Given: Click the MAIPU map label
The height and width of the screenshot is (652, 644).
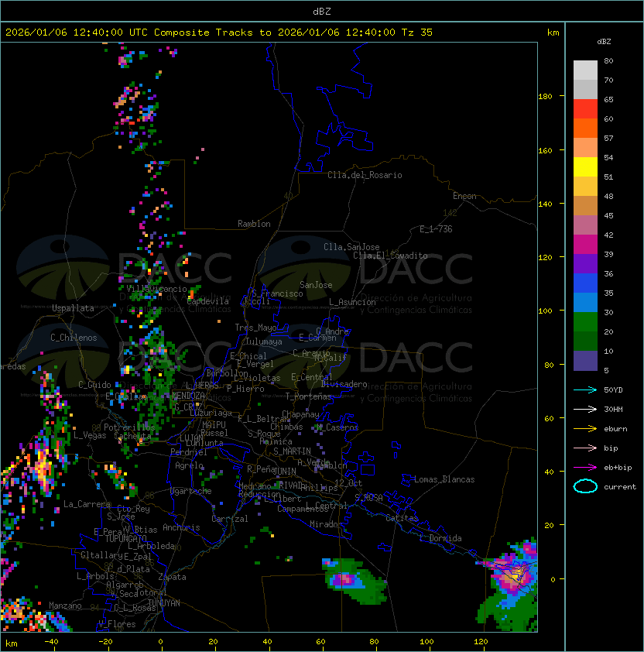Looking at the screenshot, I should (x=214, y=425).
